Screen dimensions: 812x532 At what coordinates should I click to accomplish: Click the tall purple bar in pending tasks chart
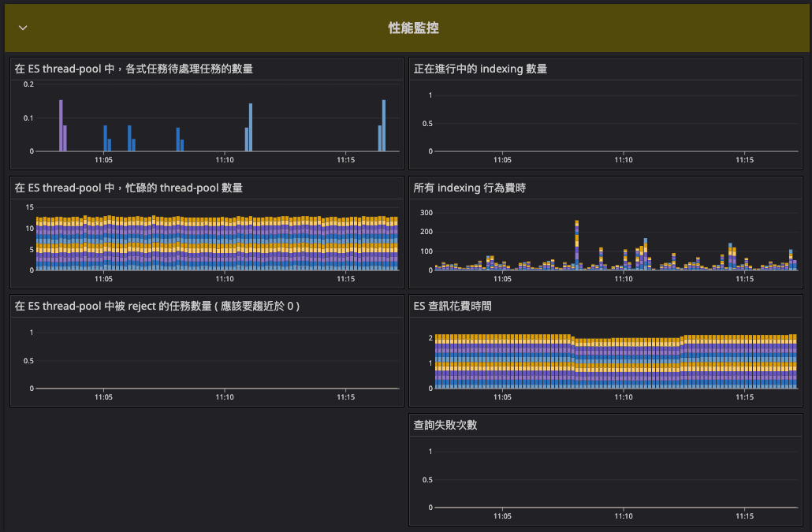tap(61, 125)
